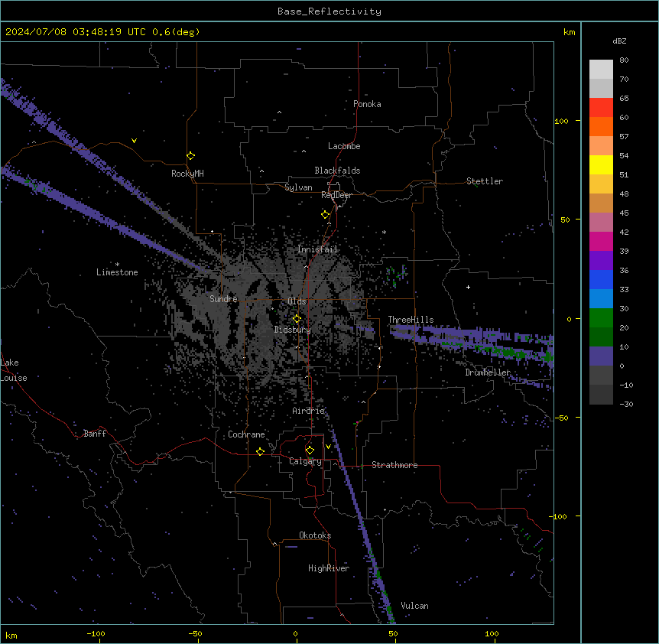Click the Innisfail city label
Viewport: 659px width, 644px height.
pyautogui.click(x=317, y=249)
